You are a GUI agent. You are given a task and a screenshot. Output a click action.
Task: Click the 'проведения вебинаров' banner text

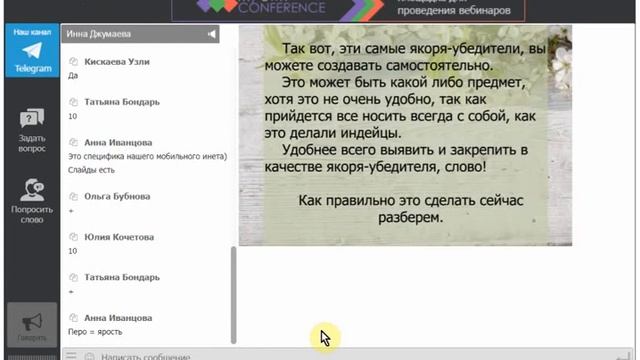[454, 11]
